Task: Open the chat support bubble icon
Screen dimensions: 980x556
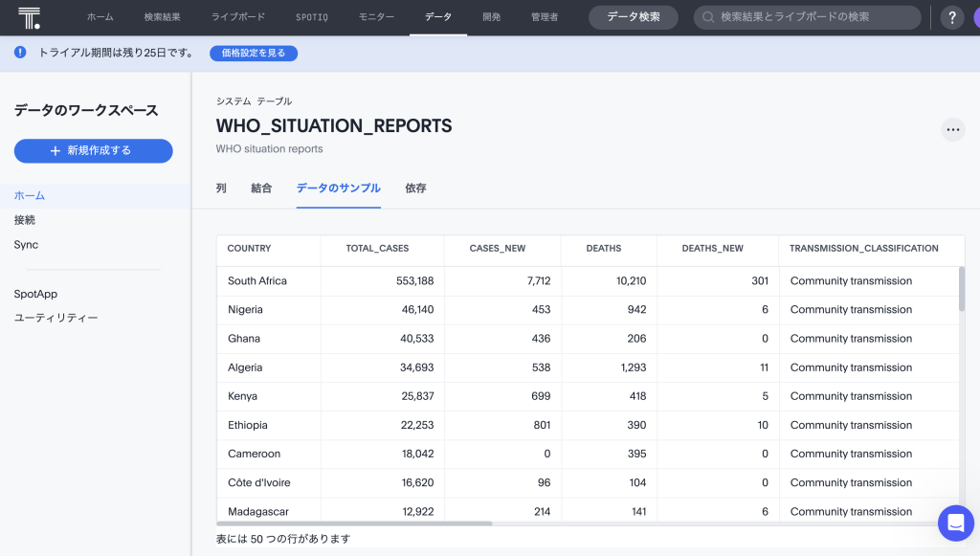Action: click(x=955, y=523)
